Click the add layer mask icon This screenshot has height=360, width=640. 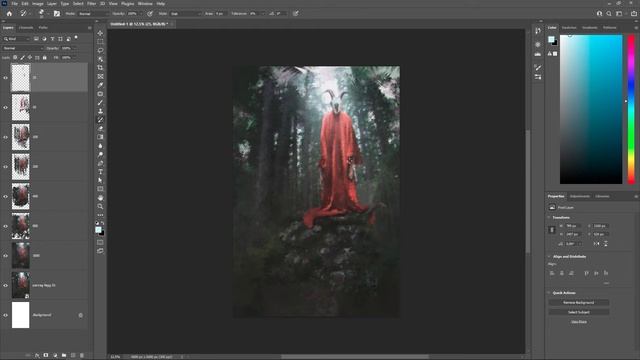pos(46,356)
